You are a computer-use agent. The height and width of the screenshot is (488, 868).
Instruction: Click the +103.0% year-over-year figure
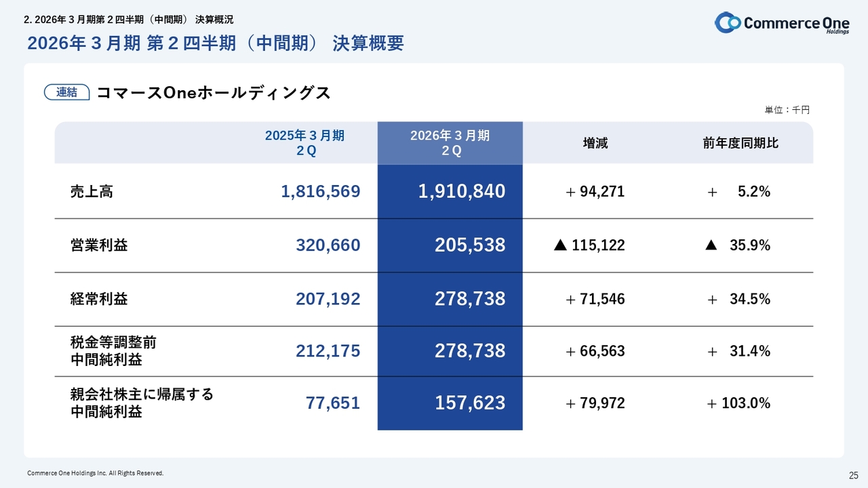tap(738, 403)
